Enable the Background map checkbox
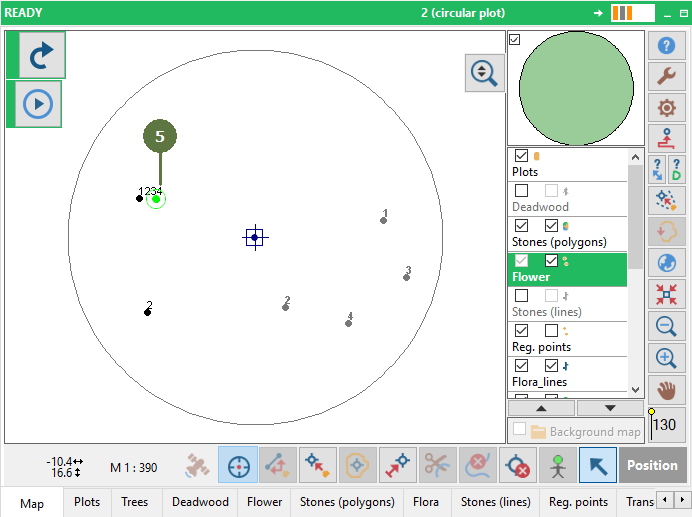Image resolution: width=692 pixels, height=517 pixels. [x=519, y=429]
